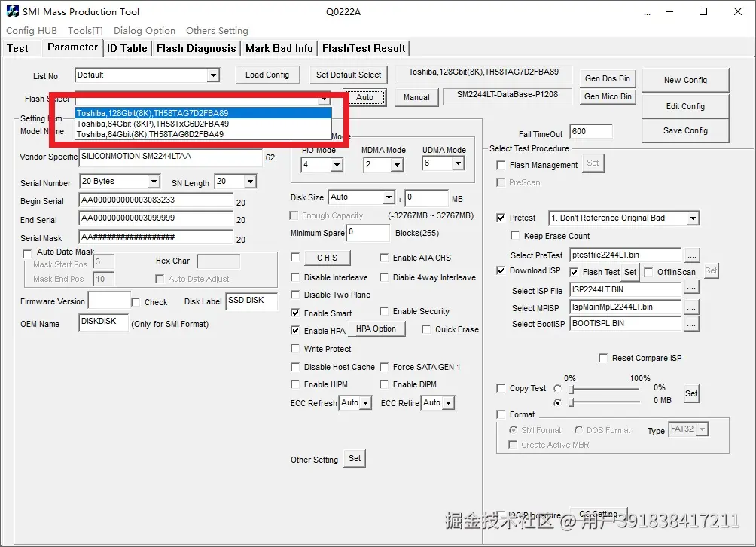Switch to the Mark Bad Info tab

[x=279, y=48]
